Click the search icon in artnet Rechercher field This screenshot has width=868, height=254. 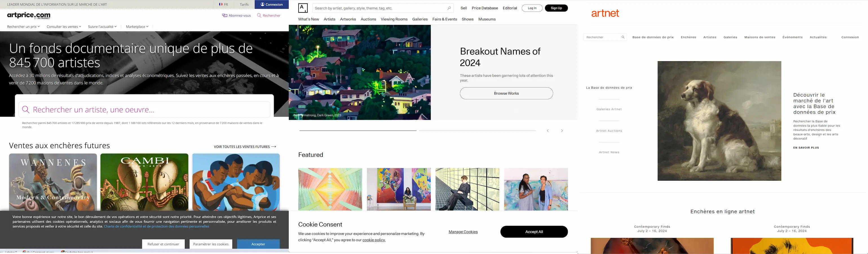623,38
